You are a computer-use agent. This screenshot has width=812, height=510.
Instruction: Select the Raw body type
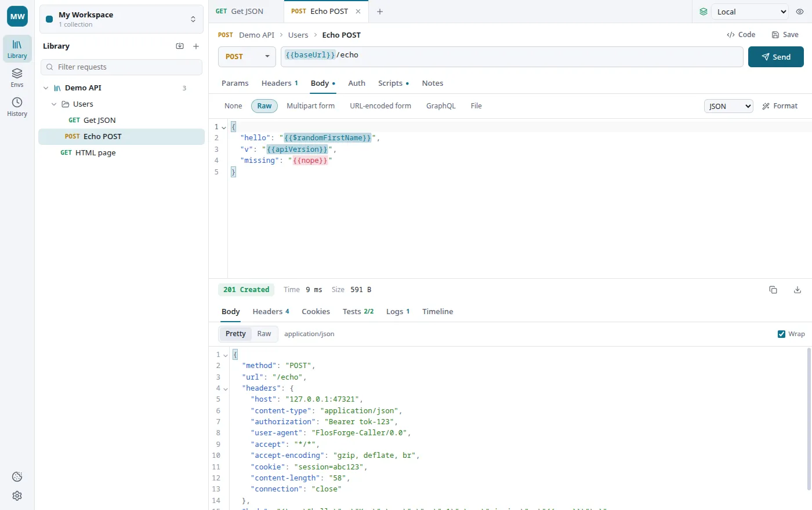pos(264,106)
